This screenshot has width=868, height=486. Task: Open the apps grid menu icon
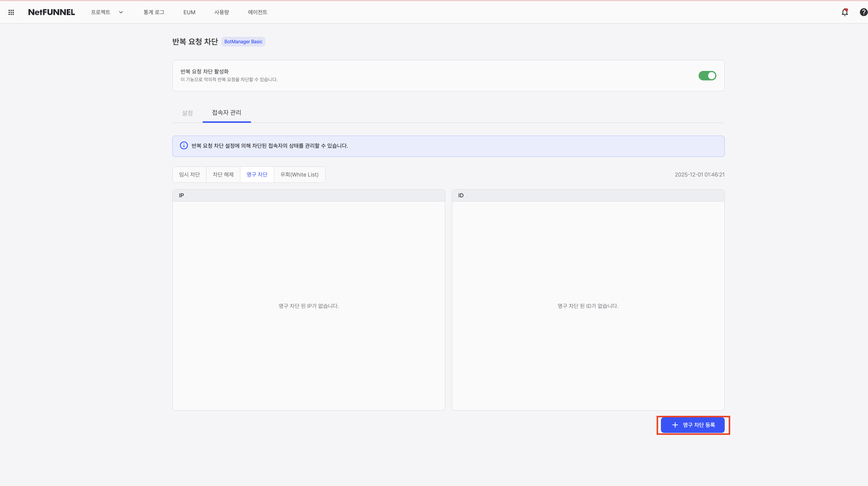tap(11, 12)
